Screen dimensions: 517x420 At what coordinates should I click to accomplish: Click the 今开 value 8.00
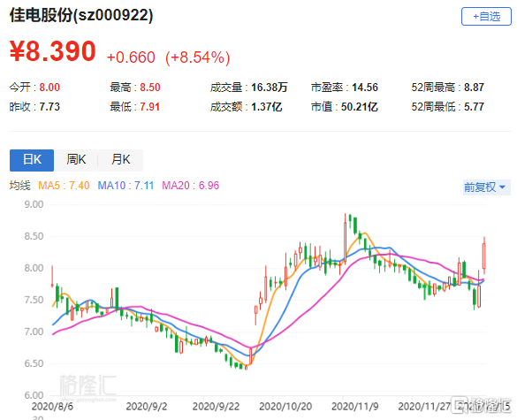point(49,88)
